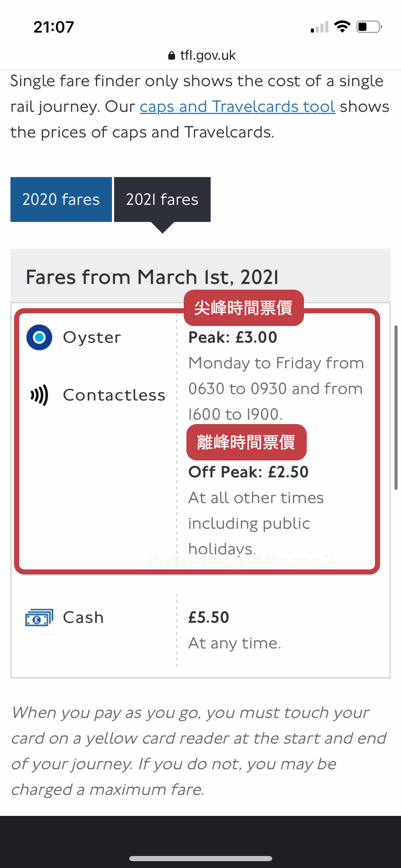This screenshot has height=868, width=401.
Task: Tap the 21:07 clock in status bar
Action: 54,27
